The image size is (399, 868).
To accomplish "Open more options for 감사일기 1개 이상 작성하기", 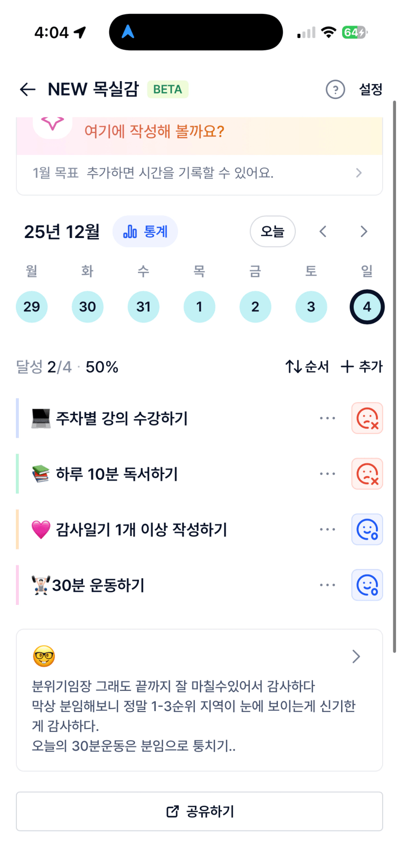I will click(327, 530).
